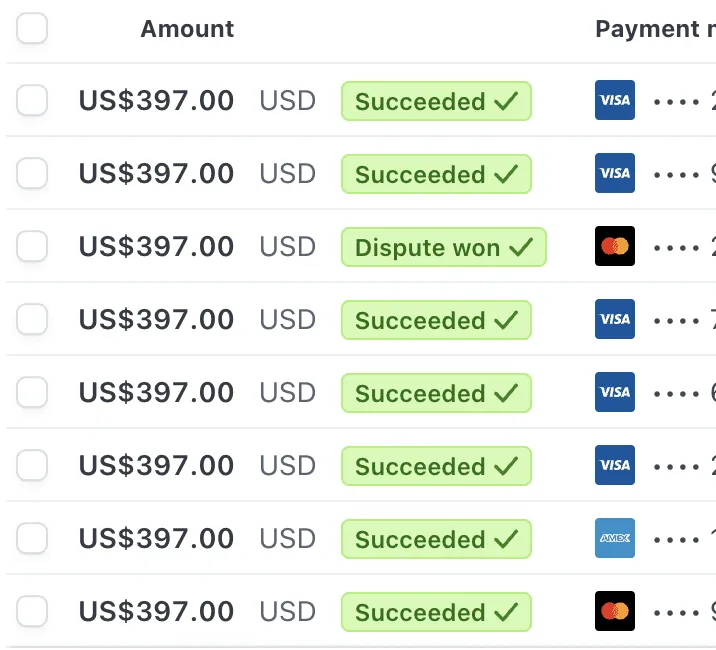Open the Dispute won status badge
The height and width of the screenshot is (650, 716).
coord(443,247)
